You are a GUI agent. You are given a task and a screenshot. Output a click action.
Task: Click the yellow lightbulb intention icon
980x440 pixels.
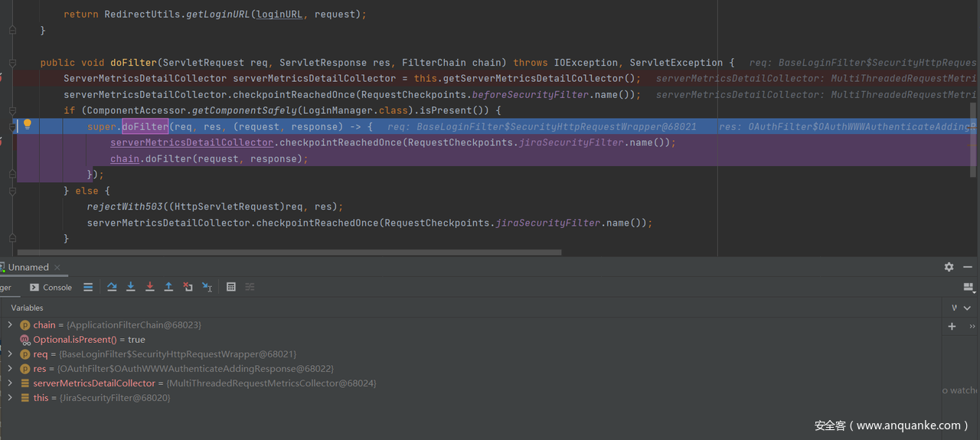pyautogui.click(x=28, y=125)
